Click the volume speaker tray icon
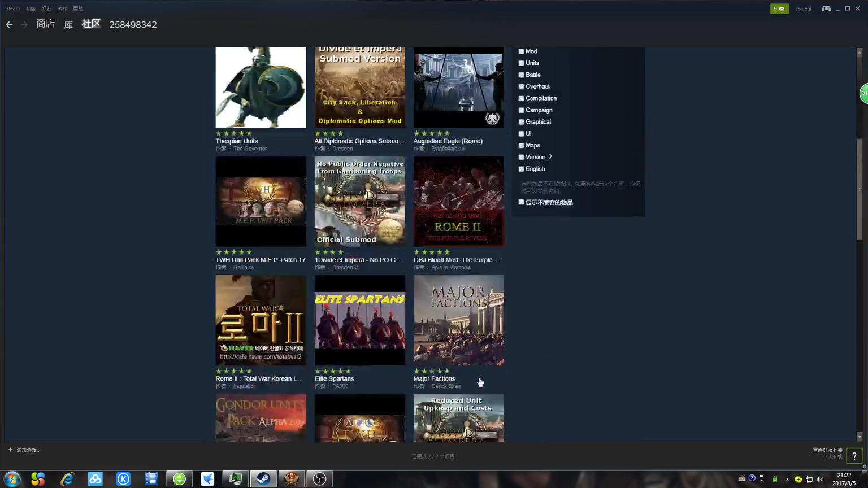The image size is (868, 488). 820,479
